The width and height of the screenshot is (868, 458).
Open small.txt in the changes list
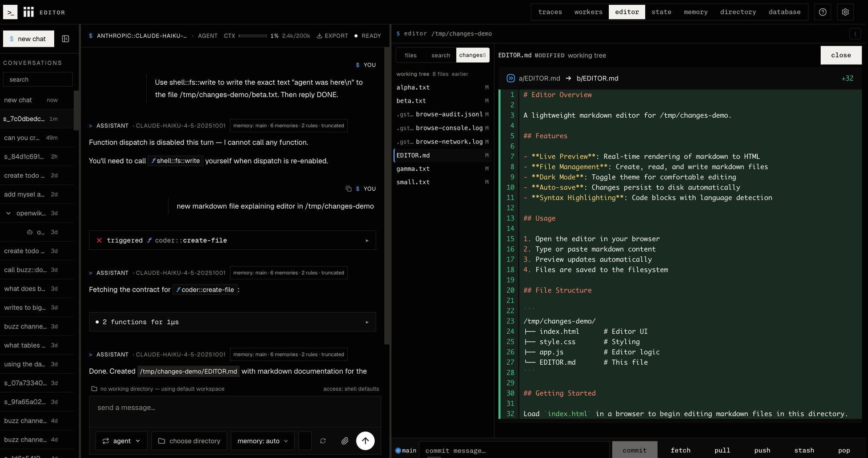tap(442, 182)
